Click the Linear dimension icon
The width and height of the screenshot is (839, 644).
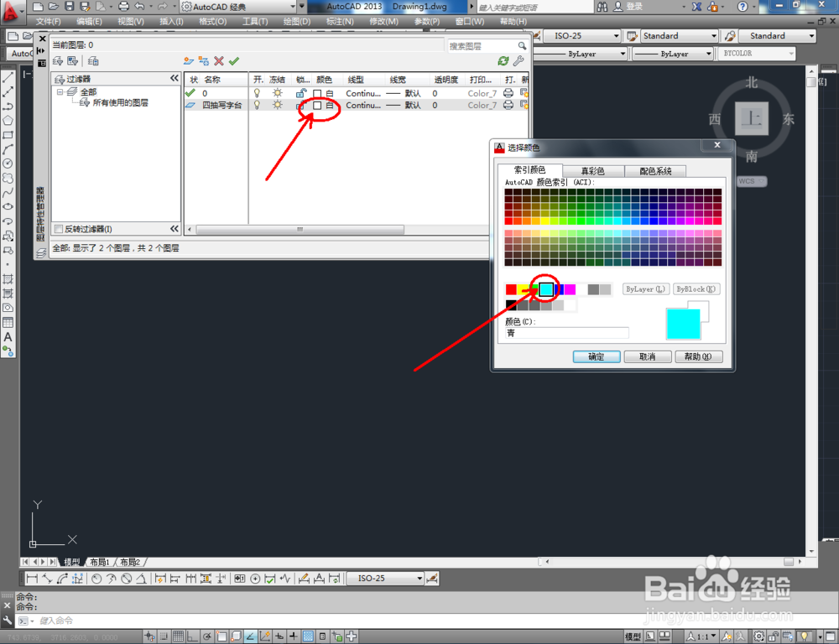click(x=32, y=579)
